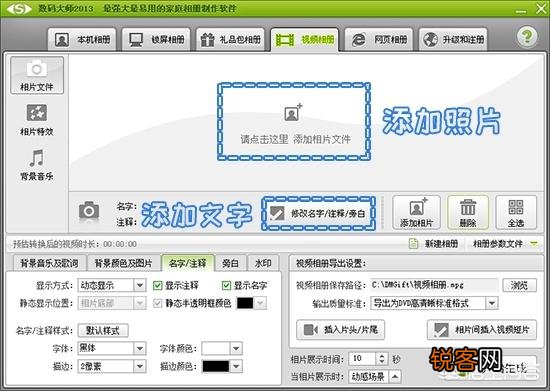Click 预估转换后的视频时长 status text
550x391 pixels.
tap(75, 244)
